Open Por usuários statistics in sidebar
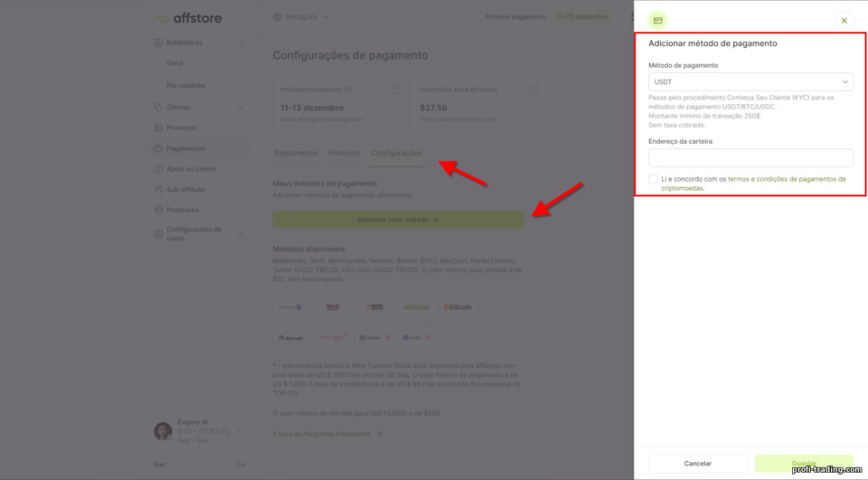 [x=185, y=85]
